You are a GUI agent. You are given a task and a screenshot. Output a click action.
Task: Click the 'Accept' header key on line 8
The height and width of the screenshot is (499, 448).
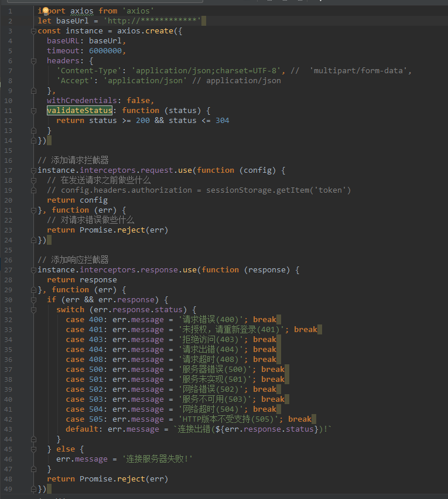click(75, 81)
